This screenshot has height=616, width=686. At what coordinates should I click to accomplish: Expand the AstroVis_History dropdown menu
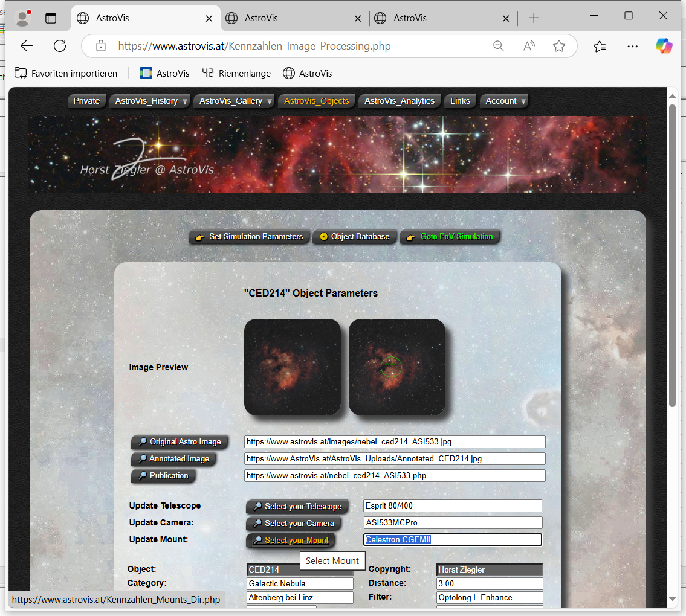[150, 101]
